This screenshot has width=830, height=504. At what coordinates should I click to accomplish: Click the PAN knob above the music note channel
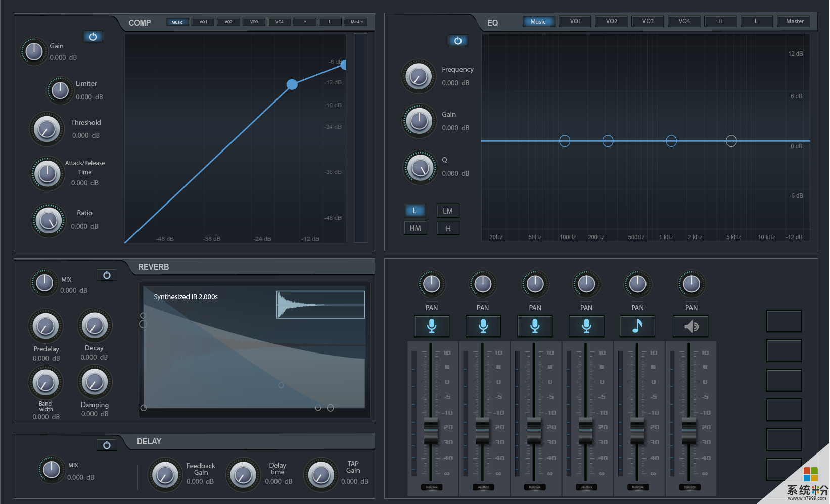click(x=637, y=284)
